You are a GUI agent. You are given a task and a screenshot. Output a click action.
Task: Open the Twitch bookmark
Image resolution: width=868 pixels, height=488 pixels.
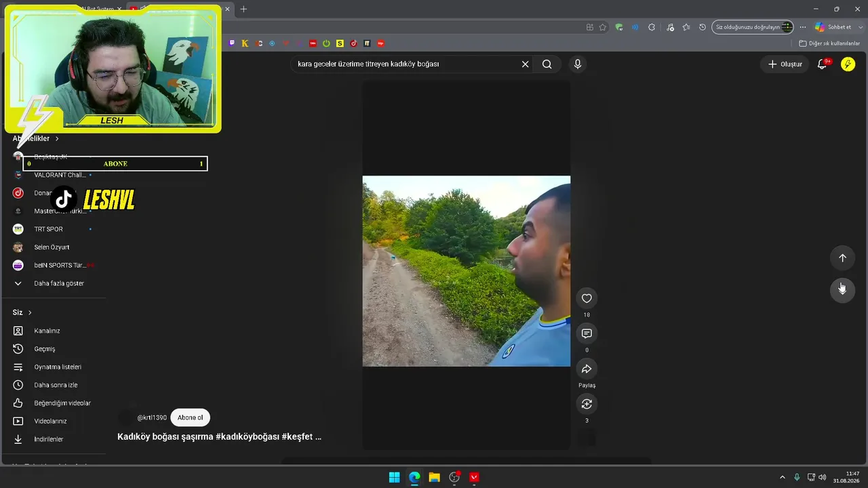coord(232,43)
